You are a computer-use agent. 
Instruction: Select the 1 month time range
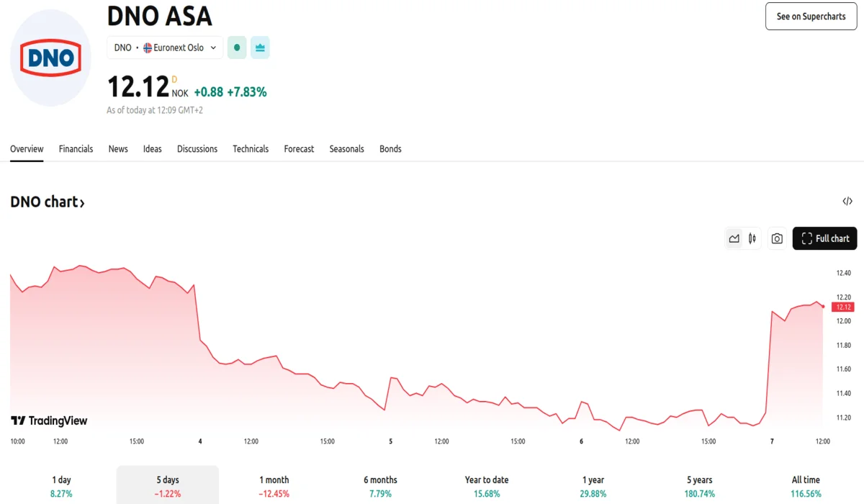tap(274, 486)
